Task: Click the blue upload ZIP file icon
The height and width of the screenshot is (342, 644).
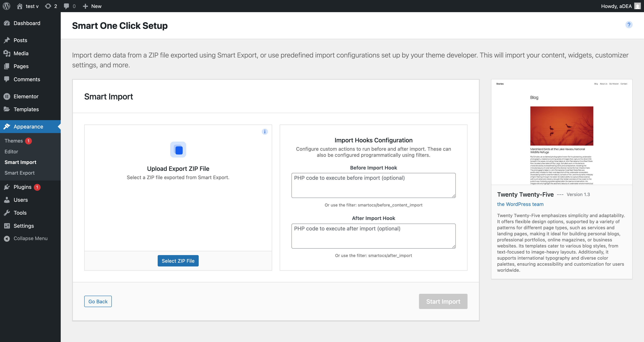Action: pyautogui.click(x=178, y=150)
